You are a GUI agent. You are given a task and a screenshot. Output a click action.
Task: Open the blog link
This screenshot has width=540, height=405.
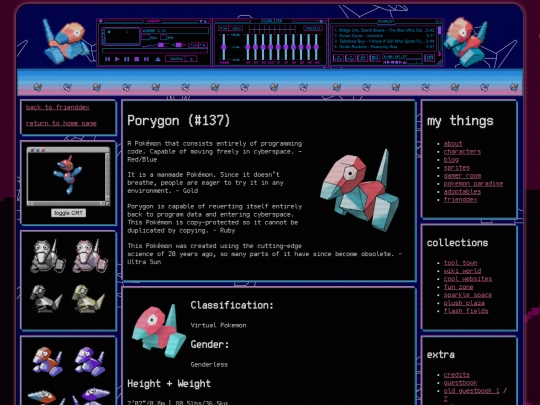point(451,159)
